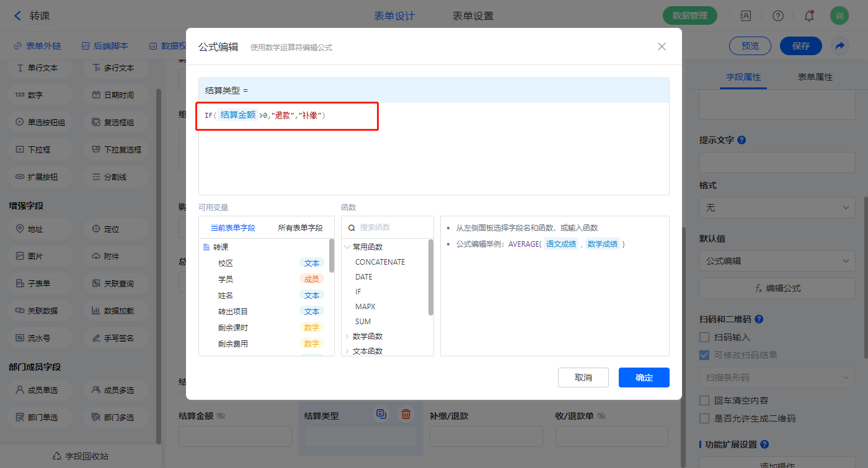The width and height of the screenshot is (868, 468).
Task: Click the 搜索函数 search input field
Action: (x=394, y=227)
